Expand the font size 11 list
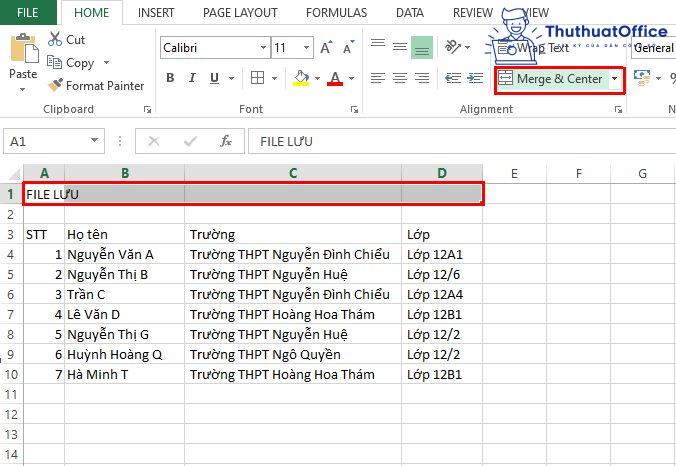This screenshot has height=466, width=676. click(306, 47)
